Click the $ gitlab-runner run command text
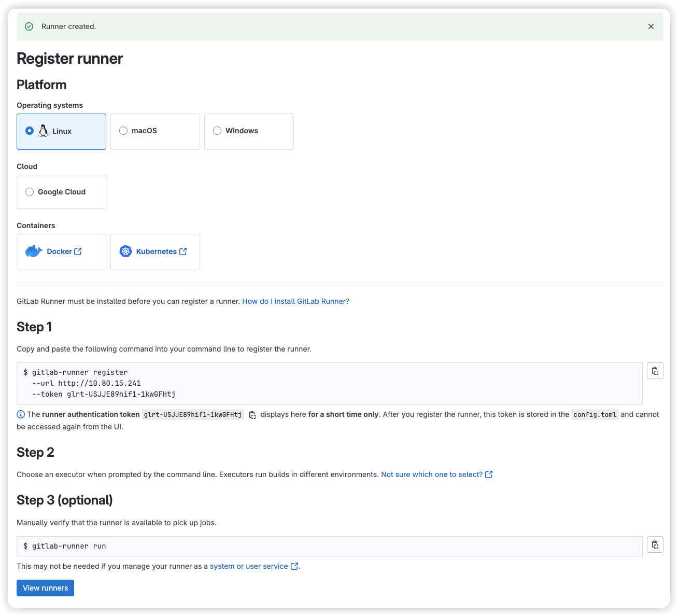This screenshot has height=616, width=678. pos(65,546)
